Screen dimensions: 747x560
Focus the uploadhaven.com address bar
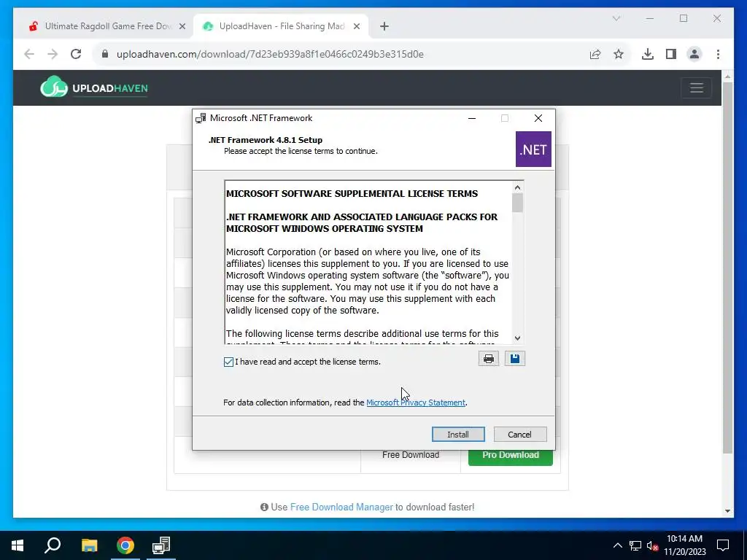[x=270, y=54]
